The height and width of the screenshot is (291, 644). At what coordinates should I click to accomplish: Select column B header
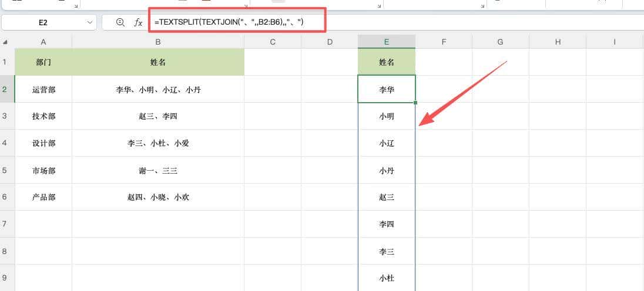tap(158, 42)
